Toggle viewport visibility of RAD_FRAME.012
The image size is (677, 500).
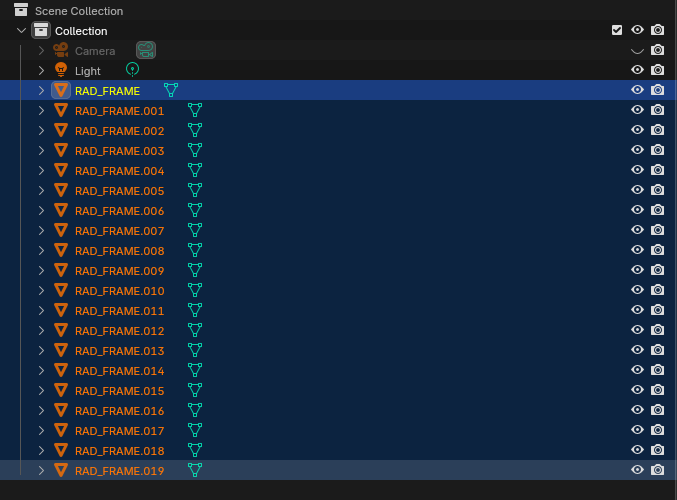pos(637,330)
